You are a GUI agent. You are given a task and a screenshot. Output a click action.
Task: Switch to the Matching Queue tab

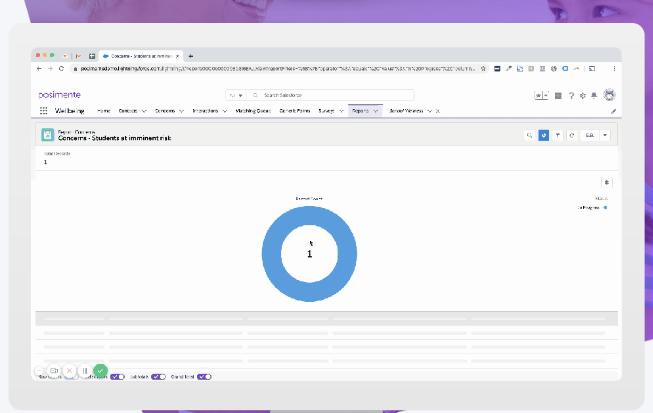click(254, 110)
